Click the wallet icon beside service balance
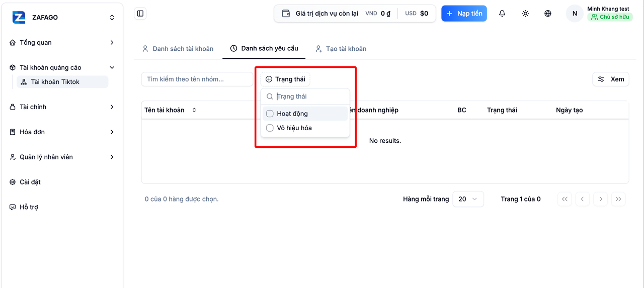This screenshot has width=644, height=288. 286,14
